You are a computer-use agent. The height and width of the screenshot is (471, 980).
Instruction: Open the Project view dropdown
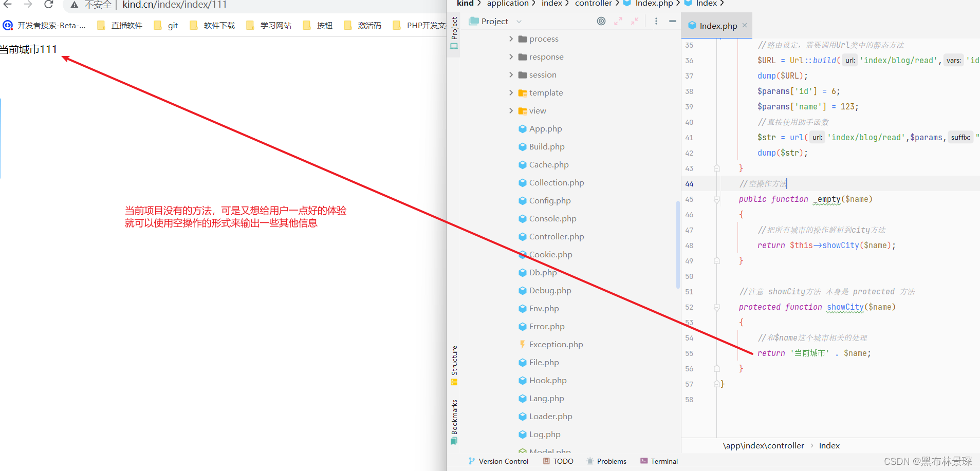(x=519, y=22)
